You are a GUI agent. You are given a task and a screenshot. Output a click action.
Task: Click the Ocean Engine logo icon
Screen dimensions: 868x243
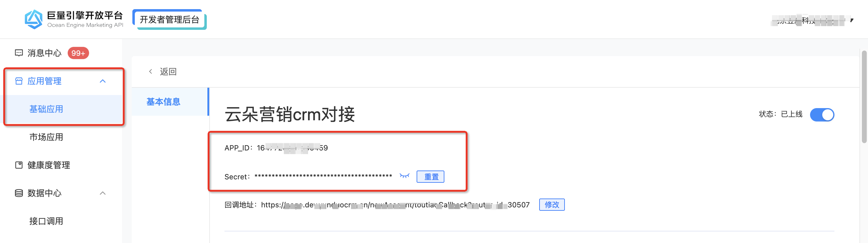click(x=33, y=19)
